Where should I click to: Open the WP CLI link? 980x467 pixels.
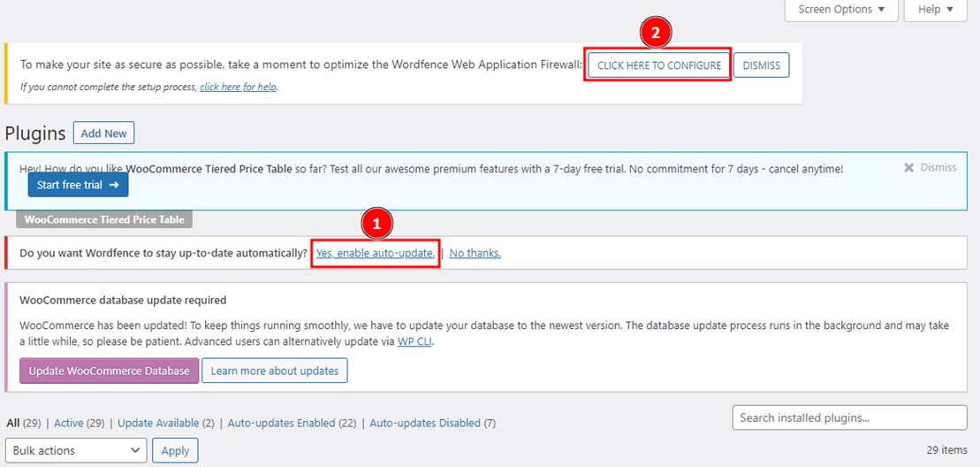415,342
